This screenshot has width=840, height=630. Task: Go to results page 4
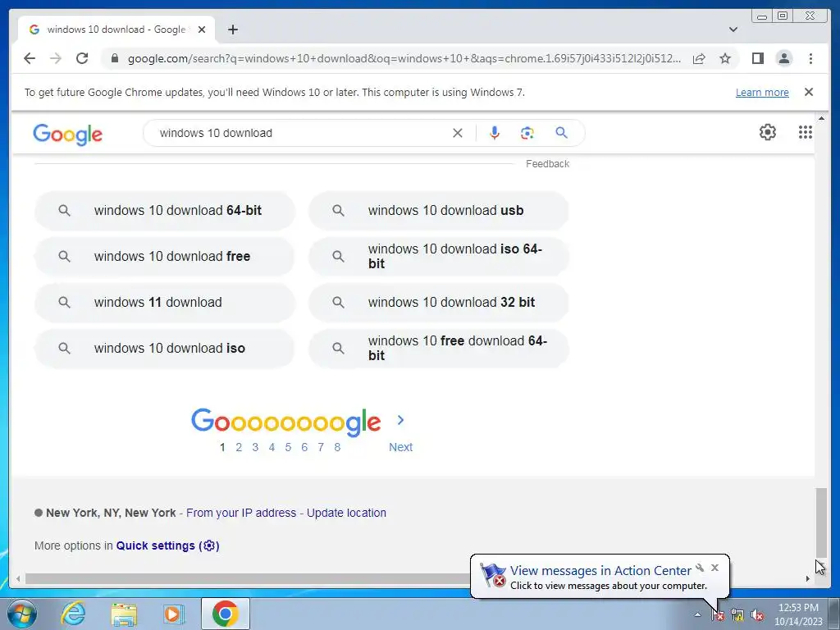click(272, 447)
